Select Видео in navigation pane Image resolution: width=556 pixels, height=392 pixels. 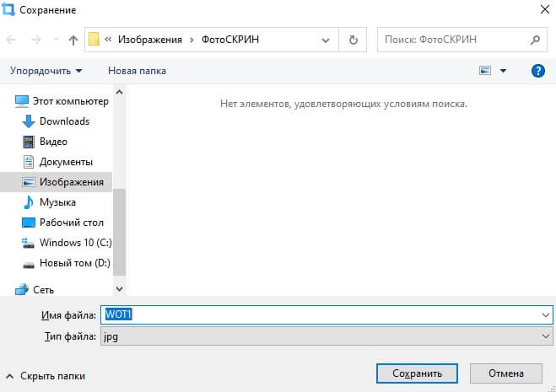coord(53,142)
